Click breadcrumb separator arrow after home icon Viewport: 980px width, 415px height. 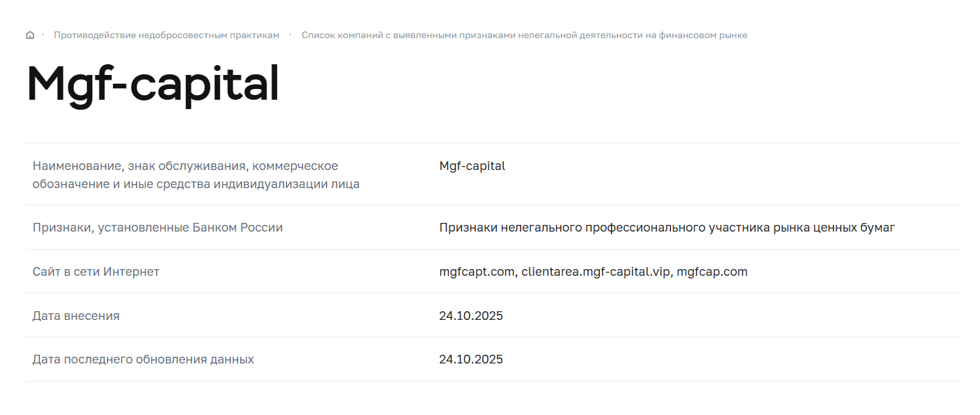(x=43, y=34)
